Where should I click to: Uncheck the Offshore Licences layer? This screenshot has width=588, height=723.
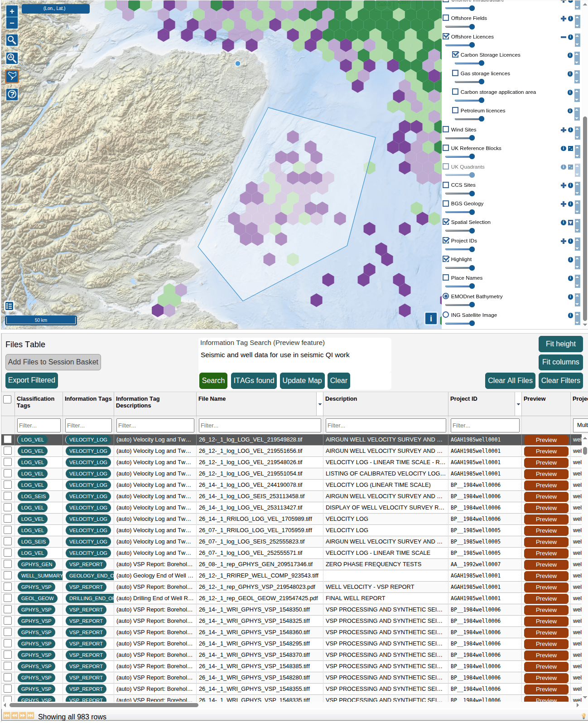tap(446, 37)
